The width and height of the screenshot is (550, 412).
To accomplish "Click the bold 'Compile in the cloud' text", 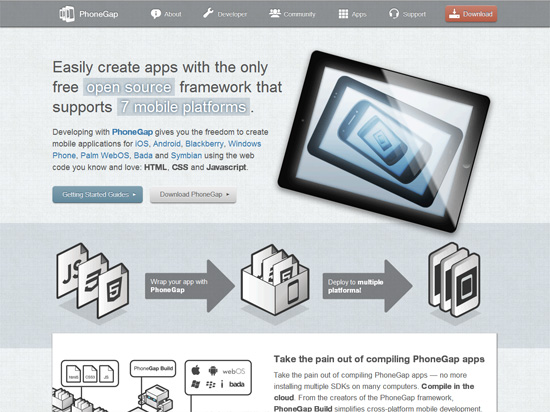I will (x=374, y=392).
